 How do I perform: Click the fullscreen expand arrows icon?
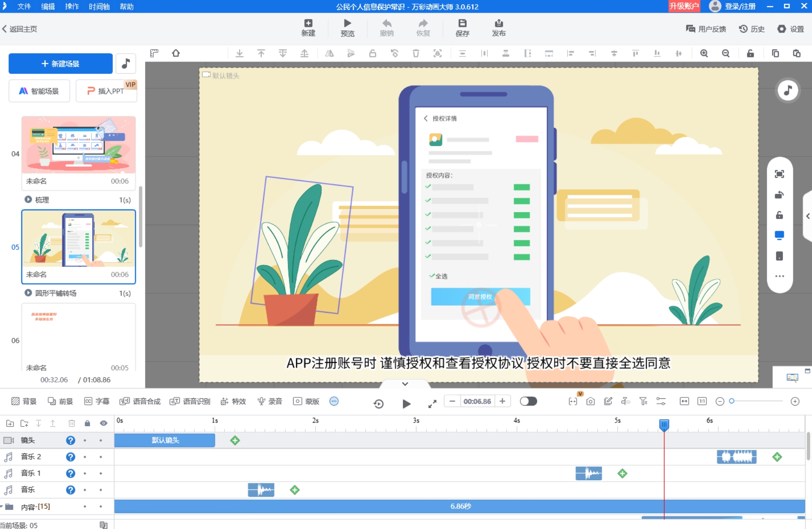432,403
